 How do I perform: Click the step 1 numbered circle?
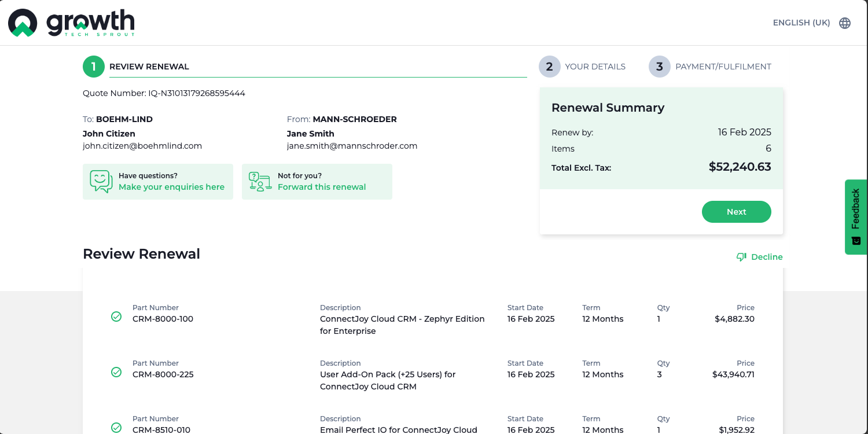coord(93,67)
